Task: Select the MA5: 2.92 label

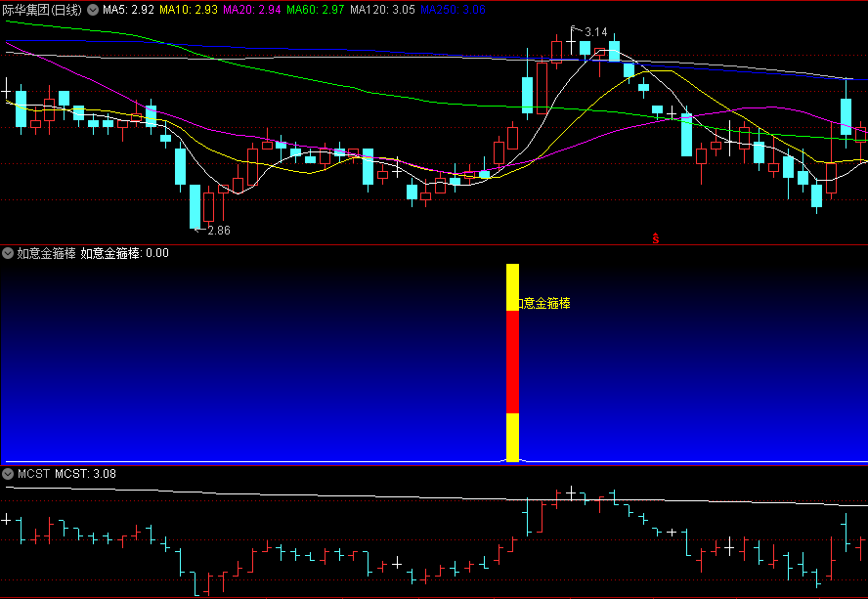Action: tap(128, 10)
